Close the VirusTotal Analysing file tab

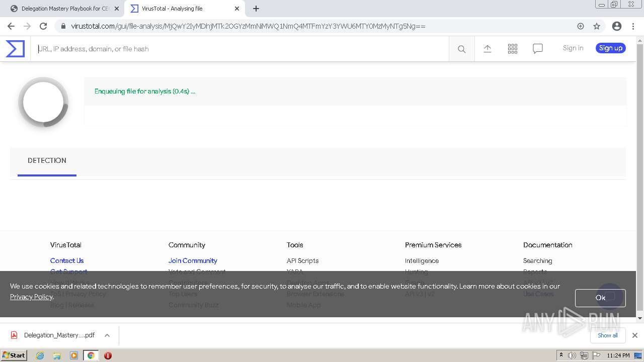coord(237,9)
